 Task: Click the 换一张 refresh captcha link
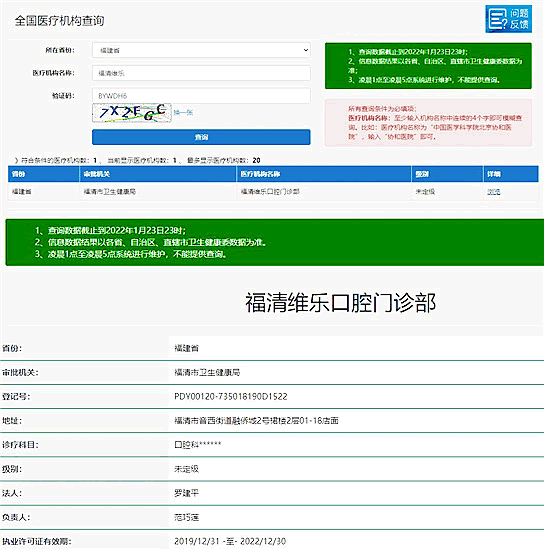tap(183, 113)
